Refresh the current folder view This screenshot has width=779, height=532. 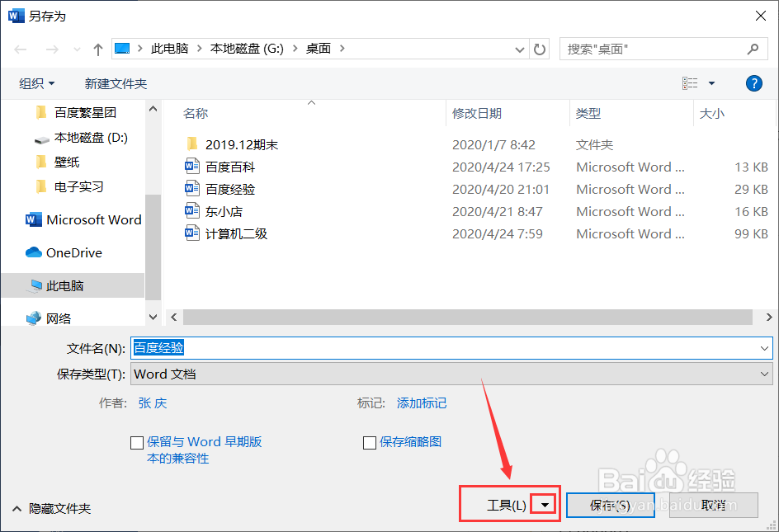(x=540, y=49)
